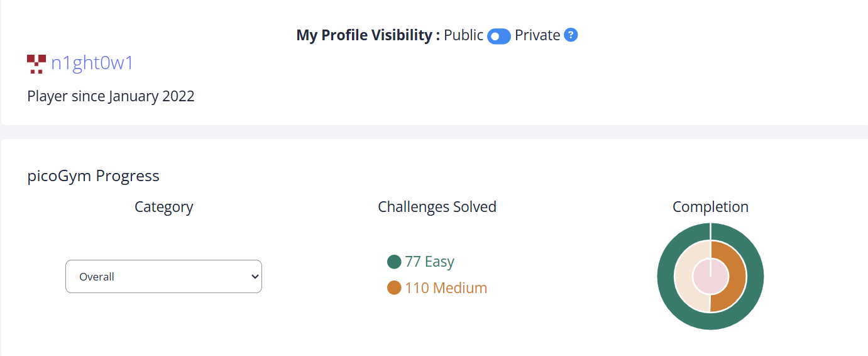This screenshot has height=356, width=868.
Task: Click the Category column heading
Action: click(x=163, y=207)
